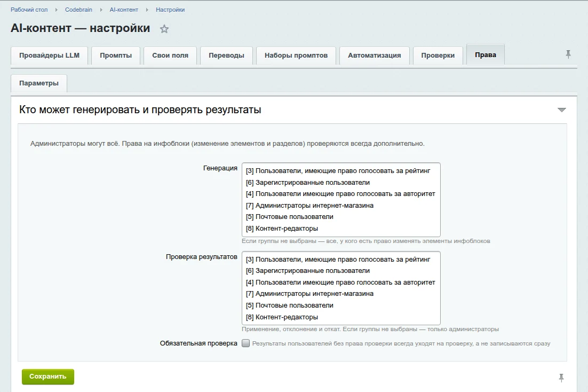This screenshot has height=392, width=588.
Task: Select the 'Параметры' sub-tab
Action: coord(39,83)
